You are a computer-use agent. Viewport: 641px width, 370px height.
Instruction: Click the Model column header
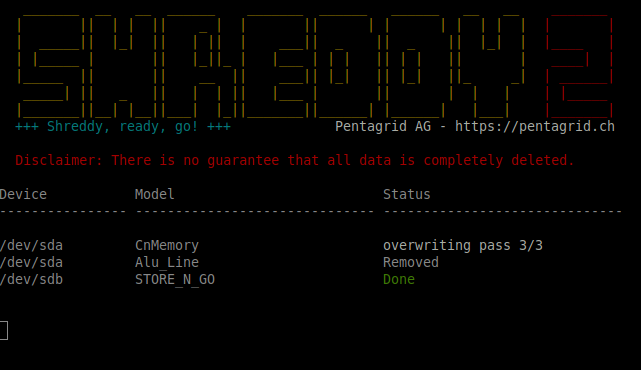pyautogui.click(x=155, y=194)
